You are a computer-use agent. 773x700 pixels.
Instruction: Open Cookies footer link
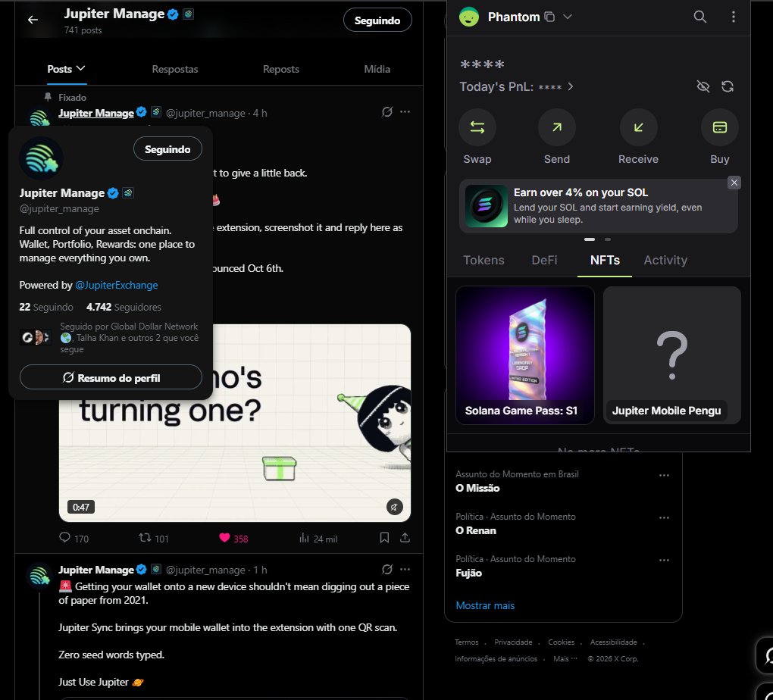click(x=561, y=642)
